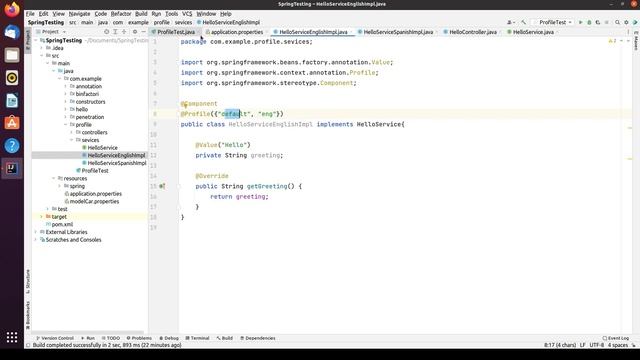Open Firefox from the Ubuntu dock
The width and height of the screenshot is (640, 360).
pos(12,9)
